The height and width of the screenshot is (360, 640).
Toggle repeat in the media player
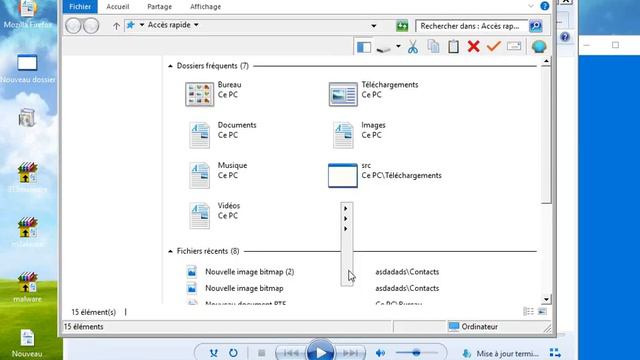coord(233,353)
